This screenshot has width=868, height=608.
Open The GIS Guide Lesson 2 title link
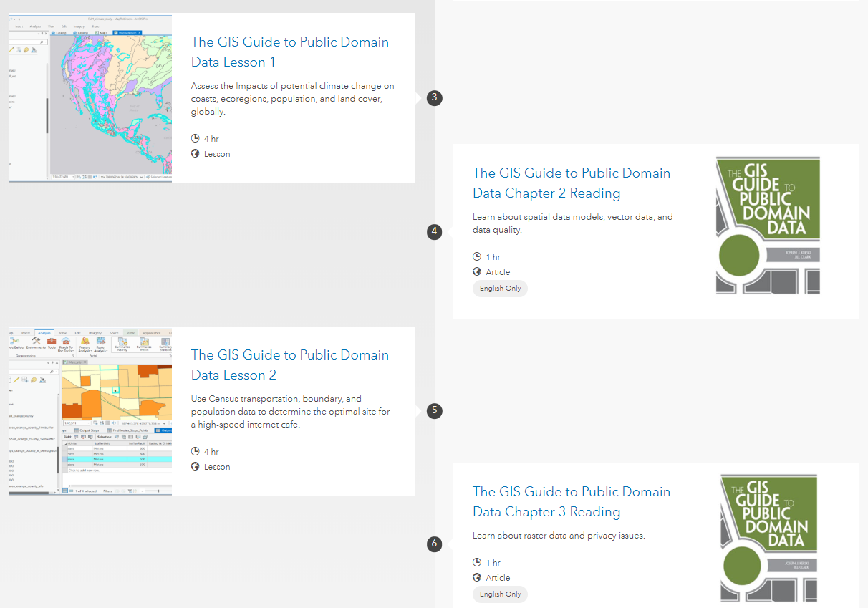click(290, 365)
